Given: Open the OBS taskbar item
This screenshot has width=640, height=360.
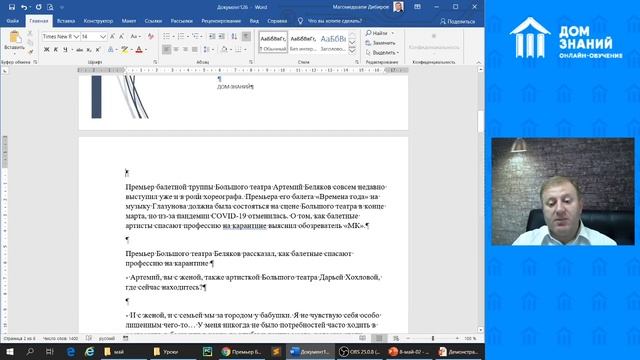Looking at the screenshot, I should click(x=360, y=351).
